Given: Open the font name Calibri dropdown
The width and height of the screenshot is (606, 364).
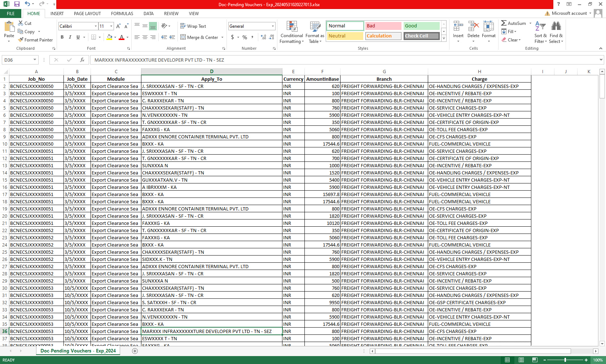Looking at the screenshot, I should [96, 26].
